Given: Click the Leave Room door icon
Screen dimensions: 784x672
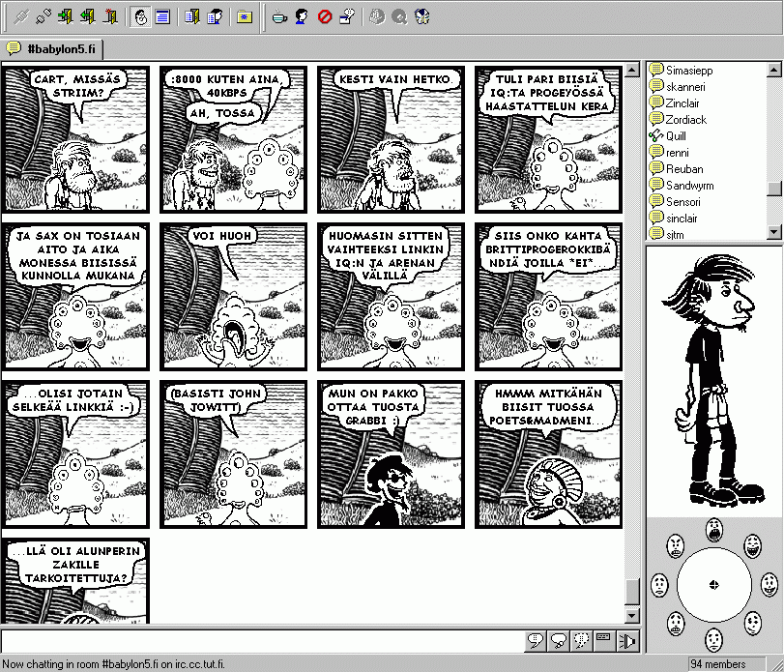Looking at the screenshot, I should 88,17.
